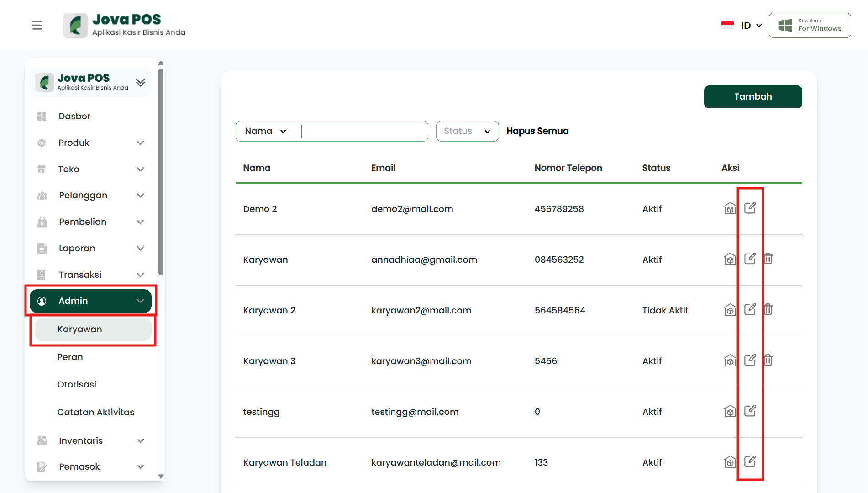Image resolution: width=868 pixels, height=493 pixels.
Task: Select Peran under the Admin menu
Action: (x=70, y=357)
